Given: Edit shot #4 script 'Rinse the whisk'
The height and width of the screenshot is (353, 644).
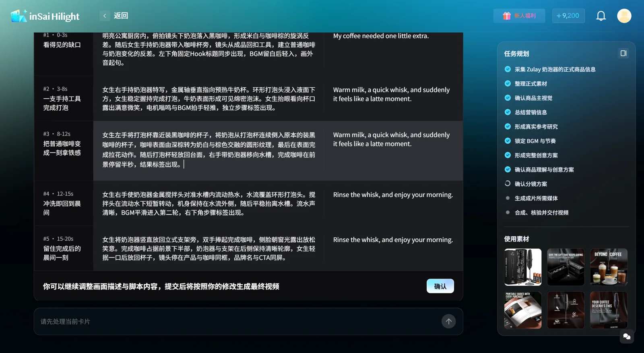Looking at the screenshot, I should coord(393,194).
